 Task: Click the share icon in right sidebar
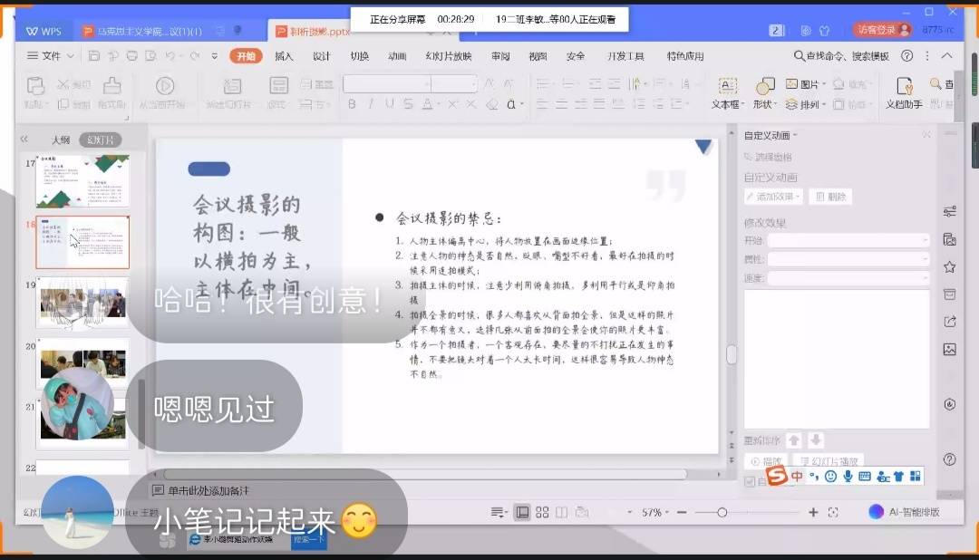point(950,322)
